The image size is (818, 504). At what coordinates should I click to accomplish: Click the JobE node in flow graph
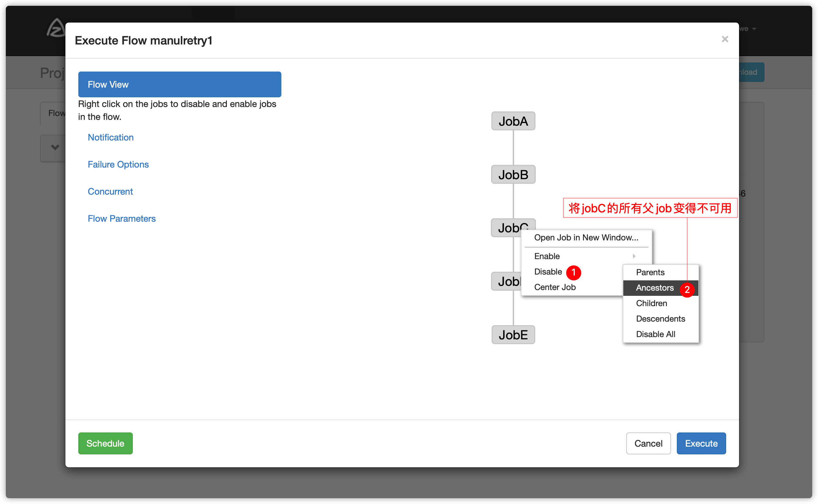[x=513, y=335]
